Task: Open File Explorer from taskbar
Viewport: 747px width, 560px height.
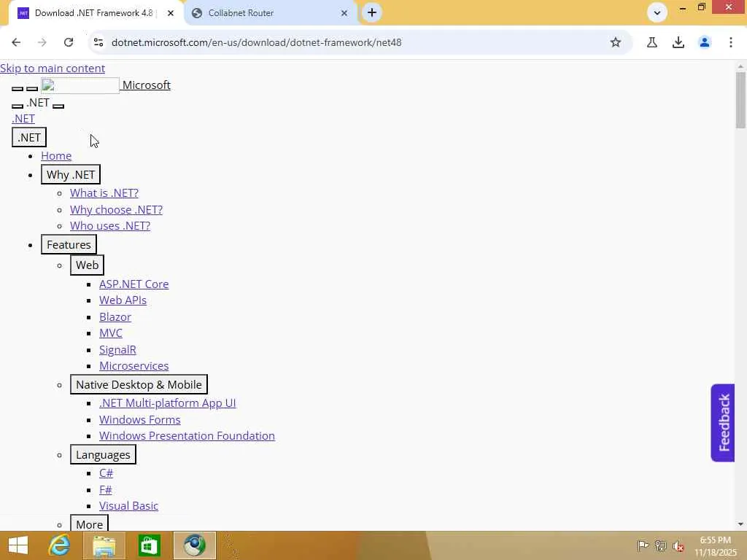Action: [x=104, y=545]
